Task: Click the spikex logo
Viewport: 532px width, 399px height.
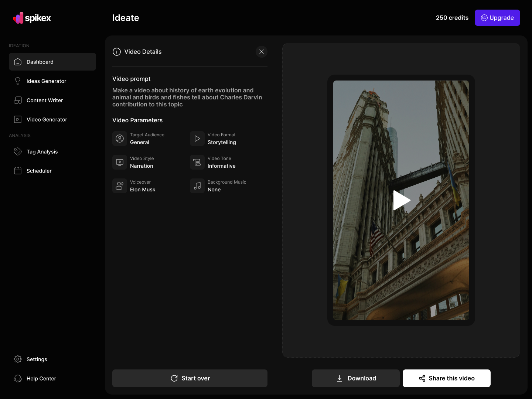Action: point(32,18)
